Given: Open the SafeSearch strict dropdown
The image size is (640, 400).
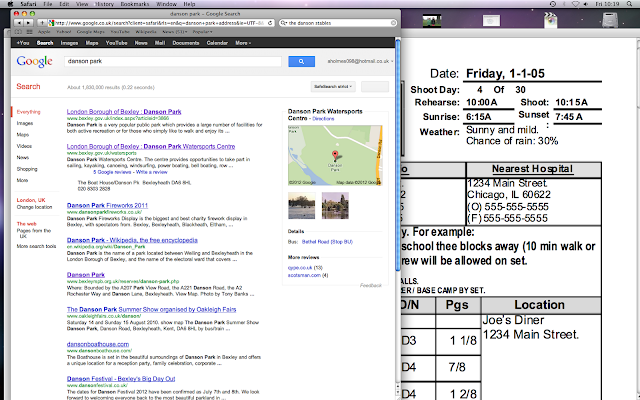Looking at the screenshot, I should tap(333, 87).
